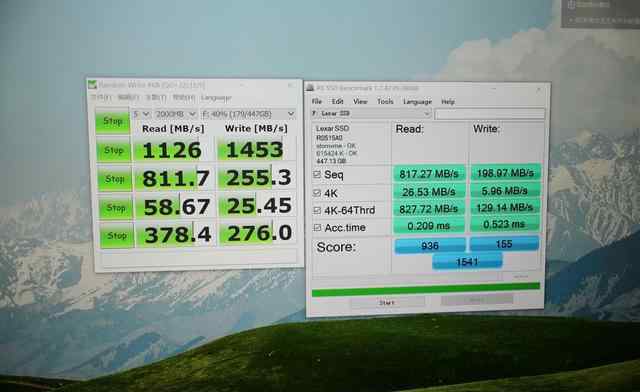Click the Stop button beside 58.67 read result
Image resolution: width=640 pixels, height=392 pixels.
(116, 208)
